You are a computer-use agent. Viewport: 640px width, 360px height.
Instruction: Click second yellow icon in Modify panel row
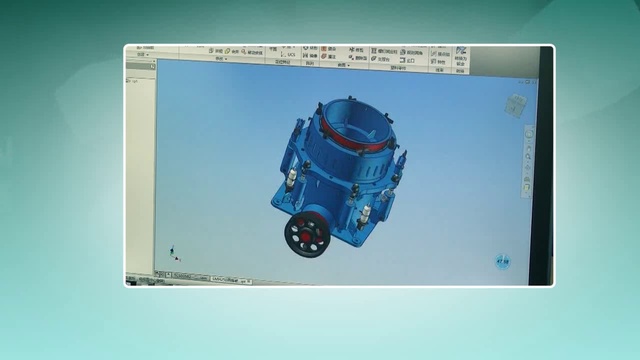[227, 51]
